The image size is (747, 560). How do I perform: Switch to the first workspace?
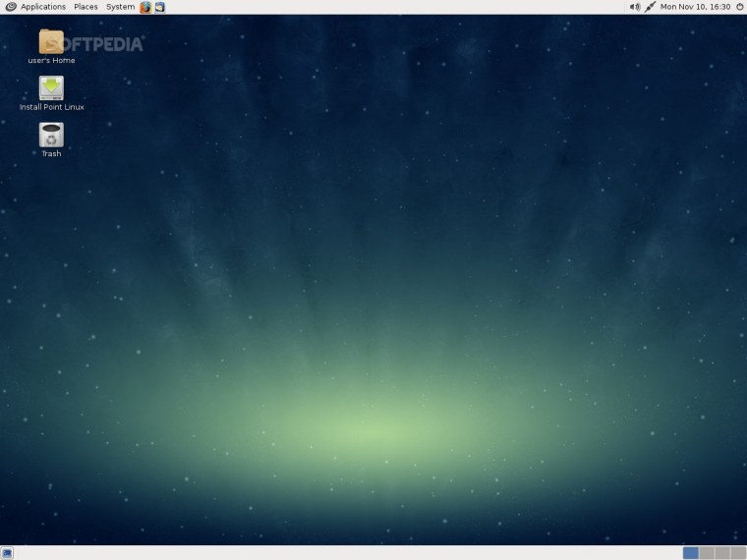click(x=691, y=553)
